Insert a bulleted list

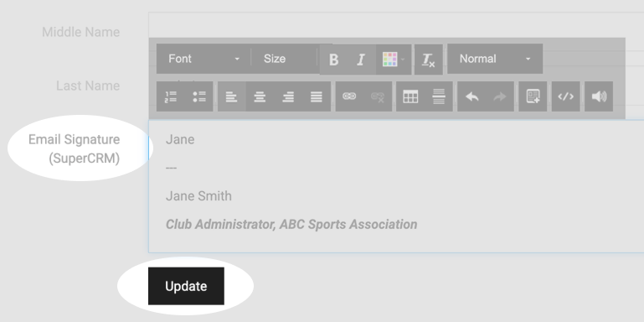(x=199, y=96)
